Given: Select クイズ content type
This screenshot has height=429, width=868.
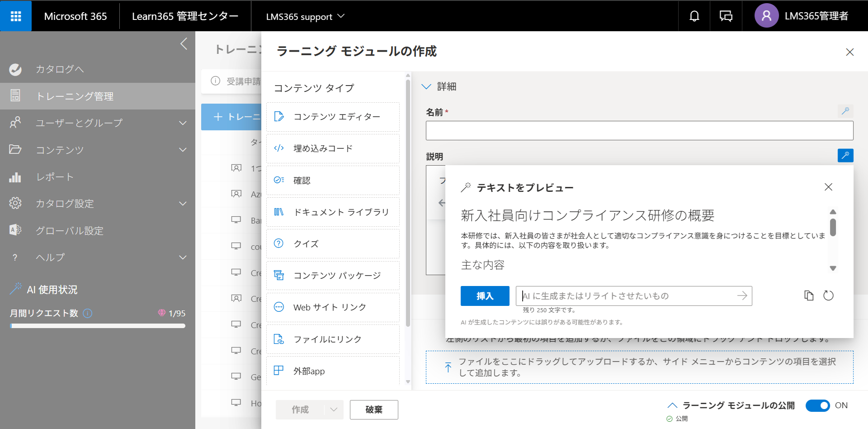Looking at the screenshot, I should click(333, 243).
